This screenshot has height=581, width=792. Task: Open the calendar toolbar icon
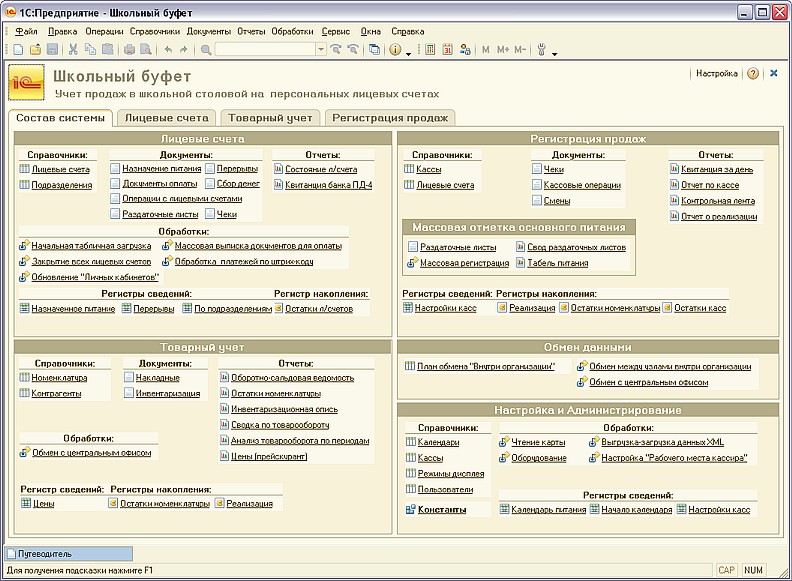click(446, 49)
